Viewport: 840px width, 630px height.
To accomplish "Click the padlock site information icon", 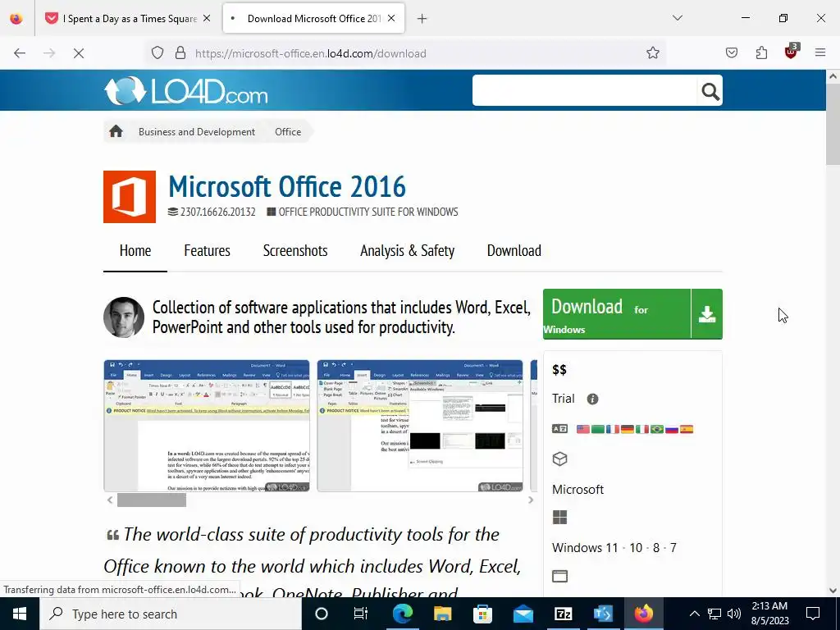I will (x=180, y=53).
